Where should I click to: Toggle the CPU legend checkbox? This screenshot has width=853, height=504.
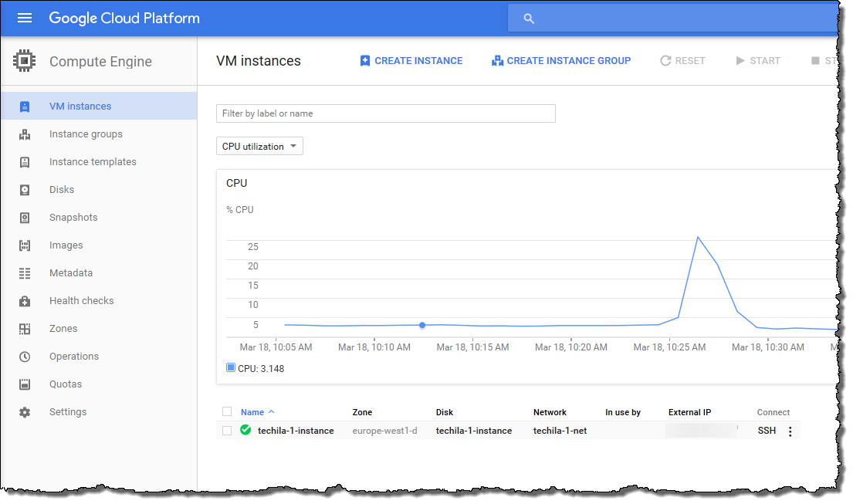pyautogui.click(x=231, y=368)
